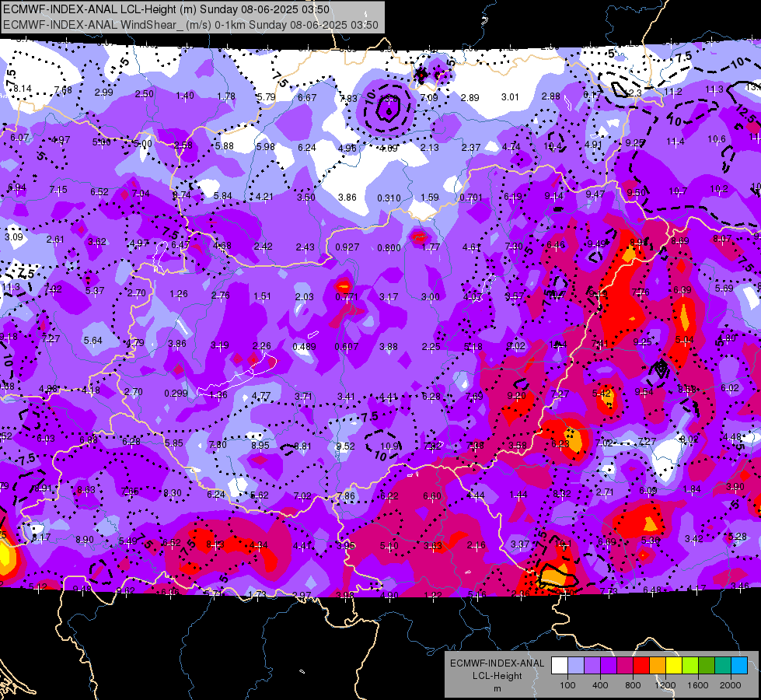This screenshot has width=761, height=700.
Task: Click the wind shear value 5.79
Action: (267, 97)
